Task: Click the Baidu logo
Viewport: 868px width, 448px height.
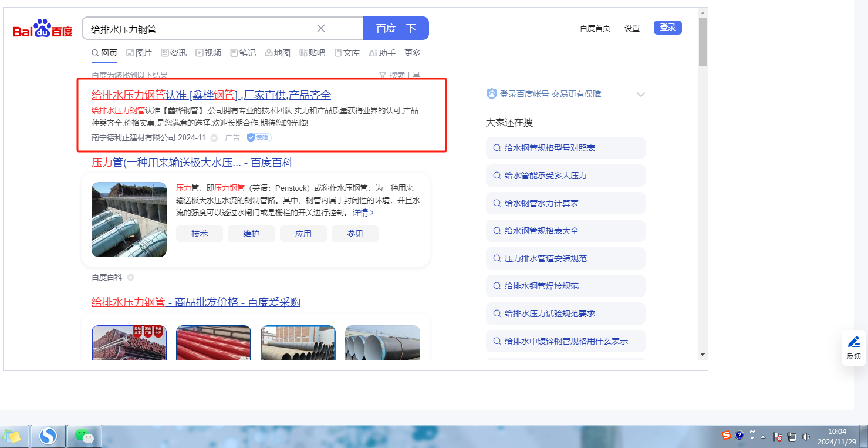Action: point(42,28)
